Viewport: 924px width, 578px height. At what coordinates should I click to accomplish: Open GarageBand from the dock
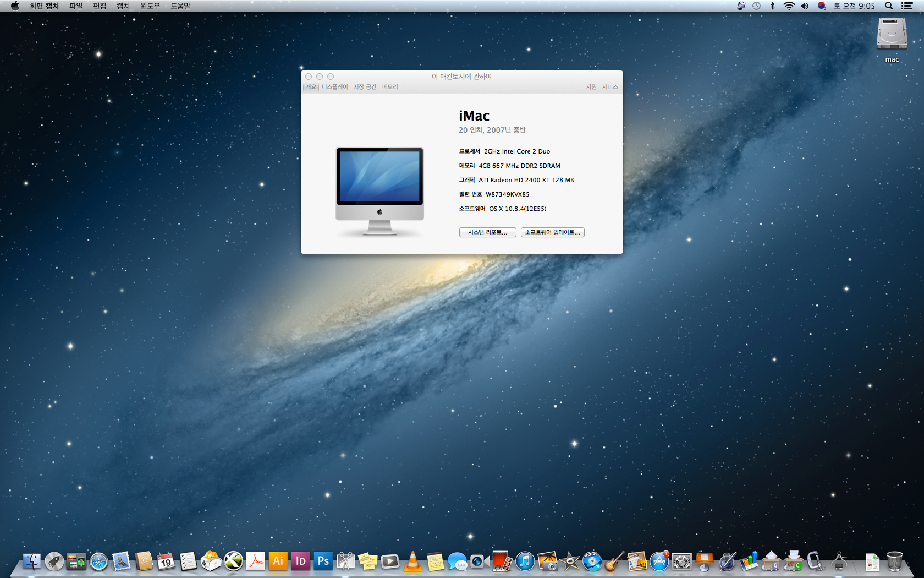coord(614,561)
